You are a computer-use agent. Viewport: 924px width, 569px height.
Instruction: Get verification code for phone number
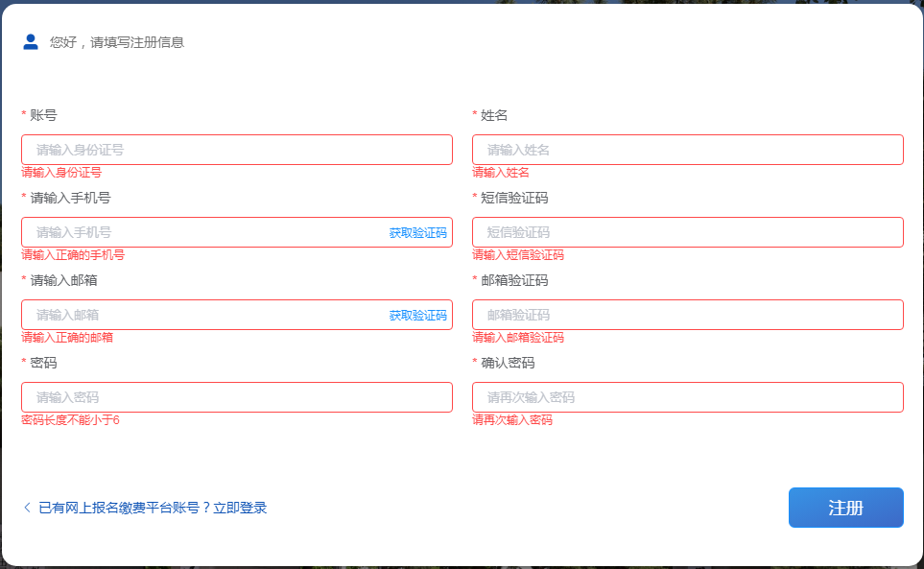coord(417,233)
